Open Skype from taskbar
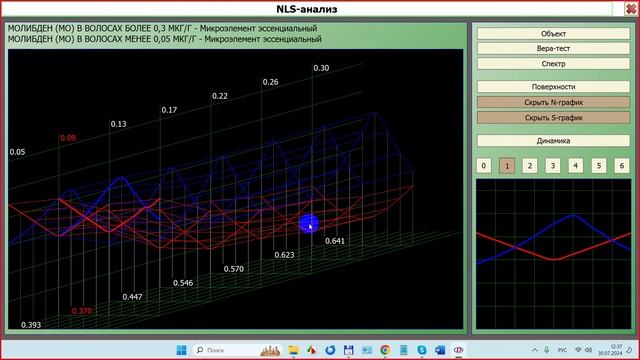 [422, 350]
